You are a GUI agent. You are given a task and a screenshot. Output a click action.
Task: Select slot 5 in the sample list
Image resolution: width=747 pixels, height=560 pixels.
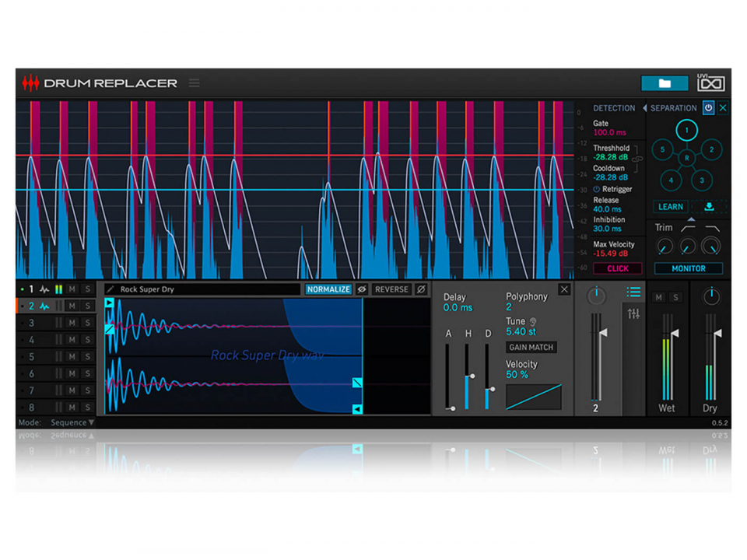31,357
